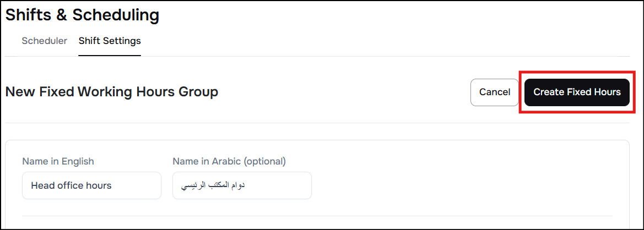Select the "Name in Arabic (optional)" label
The image size is (644, 230).
point(229,161)
